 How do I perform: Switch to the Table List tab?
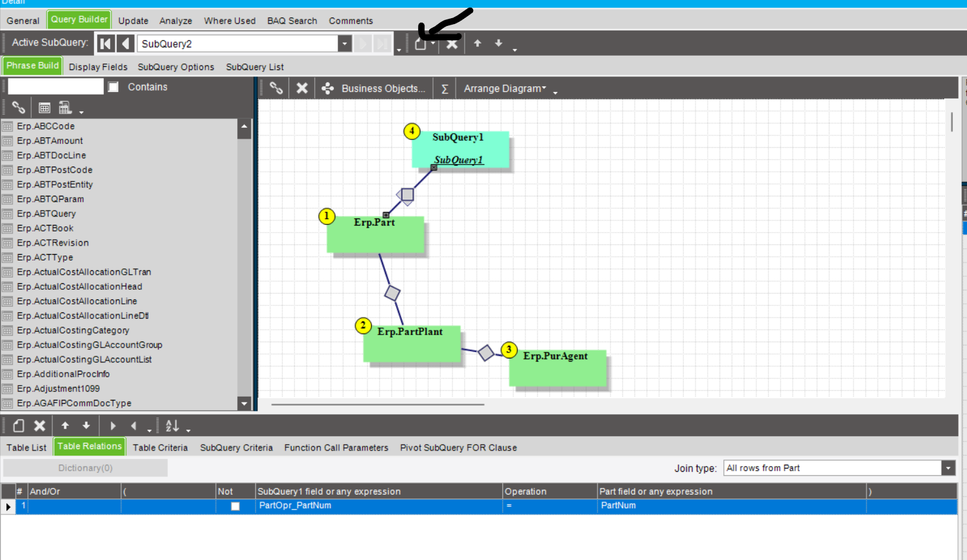[27, 448]
